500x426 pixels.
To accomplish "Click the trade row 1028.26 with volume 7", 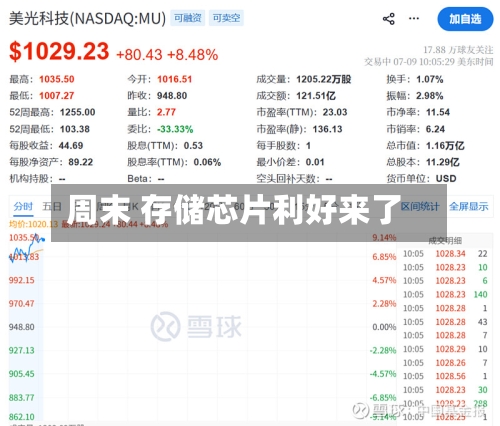I will click(445, 363).
